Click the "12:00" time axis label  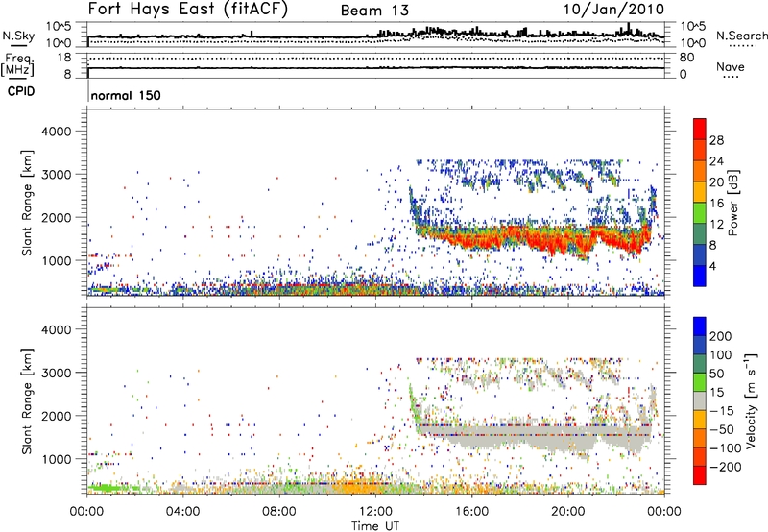(375, 512)
